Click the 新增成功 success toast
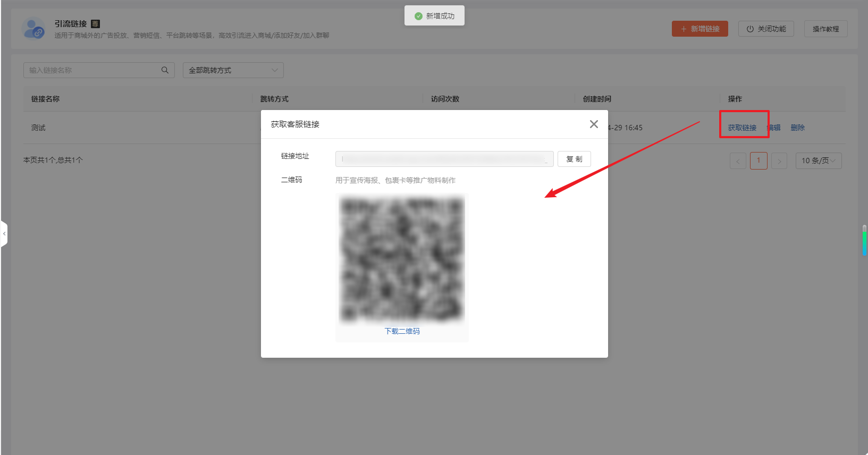 click(x=434, y=16)
